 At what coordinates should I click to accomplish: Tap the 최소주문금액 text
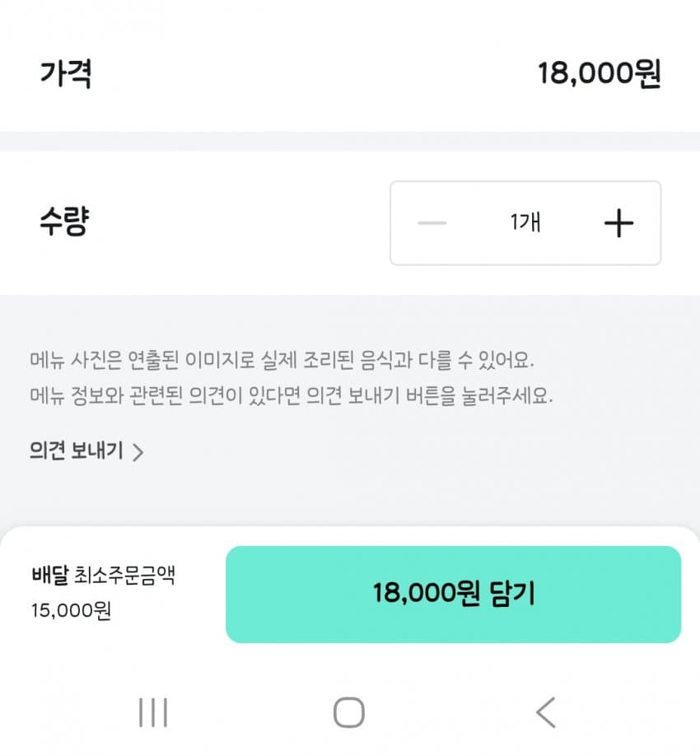[x=124, y=575]
